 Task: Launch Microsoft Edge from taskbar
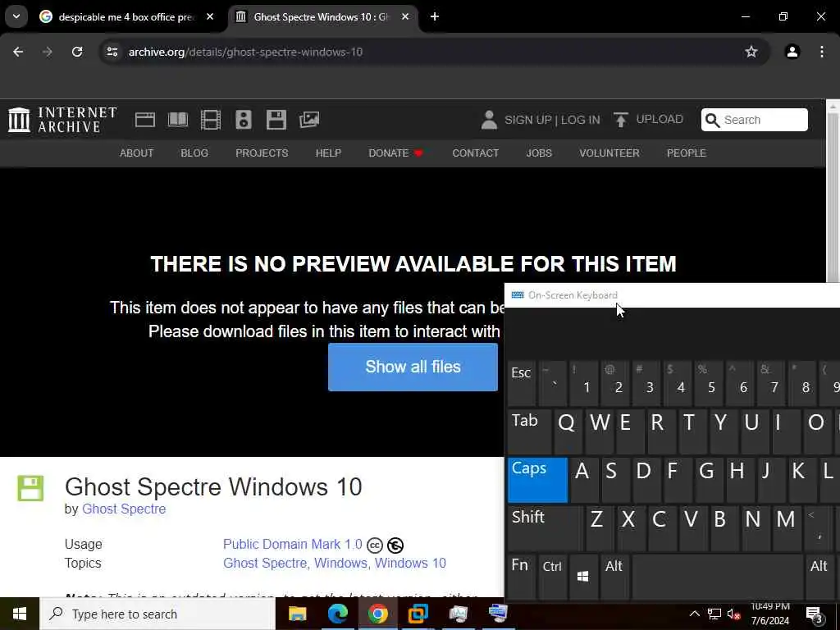(337, 614)
